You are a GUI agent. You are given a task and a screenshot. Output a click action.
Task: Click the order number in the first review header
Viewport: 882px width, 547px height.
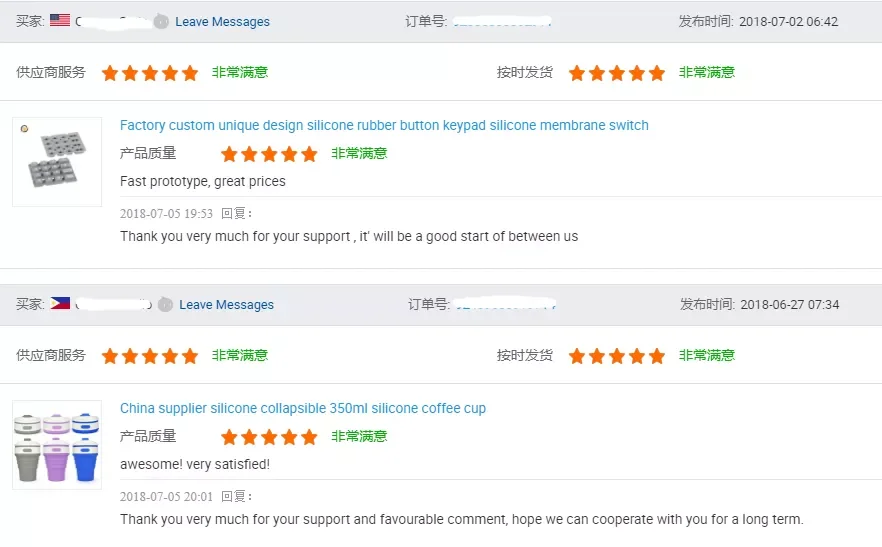click(502, 21)
